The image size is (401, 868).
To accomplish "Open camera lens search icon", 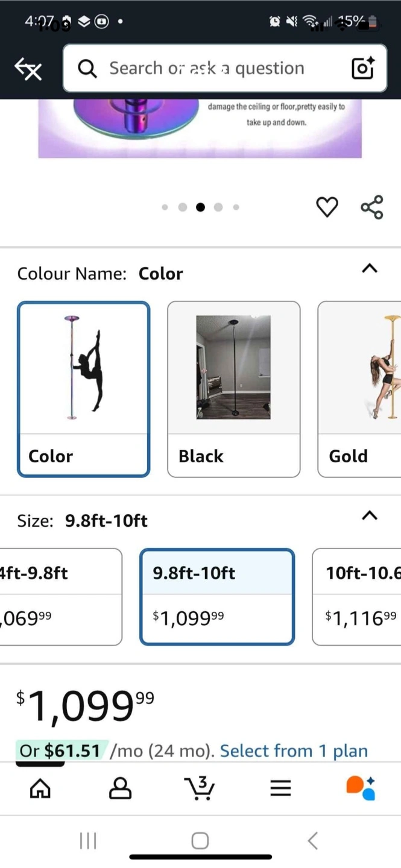I will (363, 68).
